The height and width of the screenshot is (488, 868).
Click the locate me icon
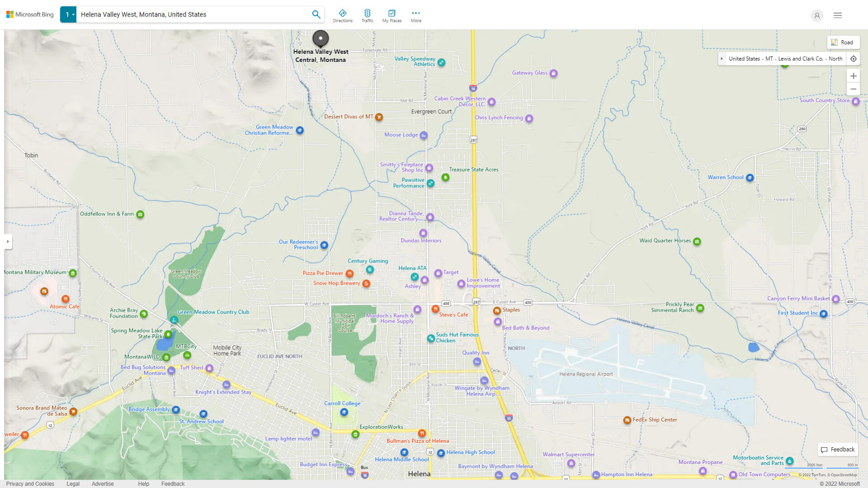853,59
